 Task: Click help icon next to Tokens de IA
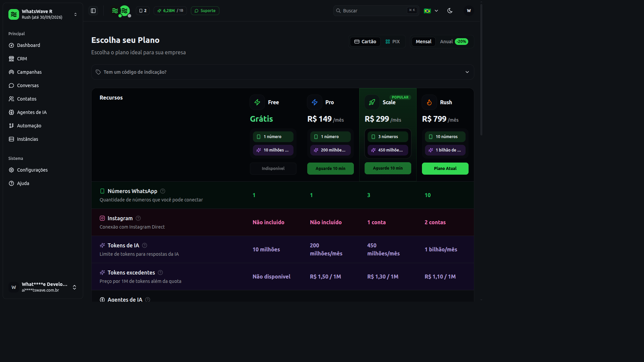[x=145, y=245]
